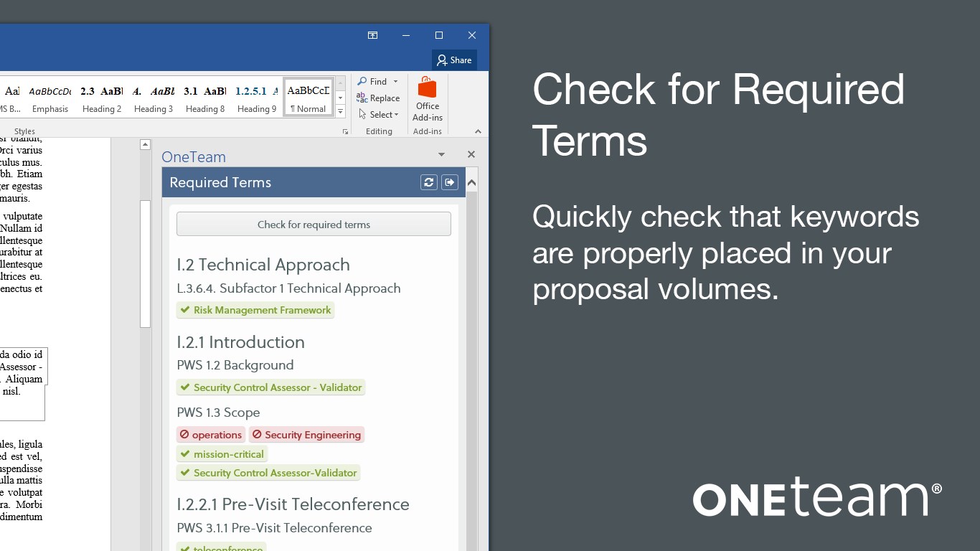
Task: Click the PWS 3.1.1 Pre-Visit Teleconference text
Action: click(x=274, y=528)
